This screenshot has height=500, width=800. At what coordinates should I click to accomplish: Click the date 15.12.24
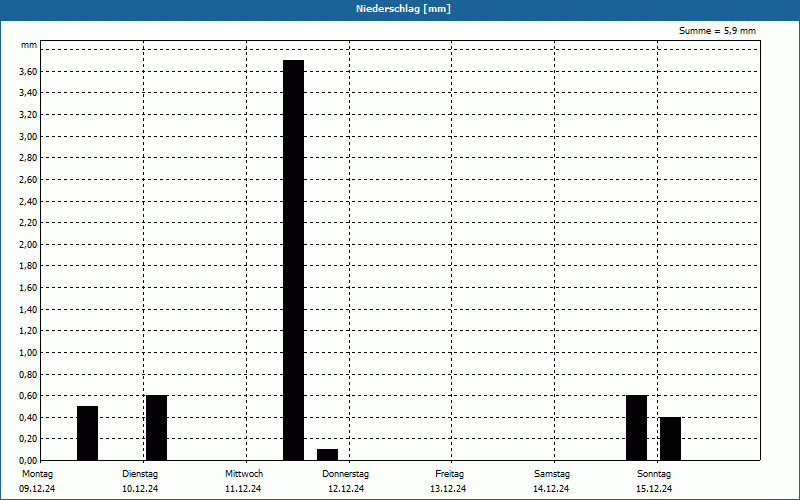click(654, 489)
